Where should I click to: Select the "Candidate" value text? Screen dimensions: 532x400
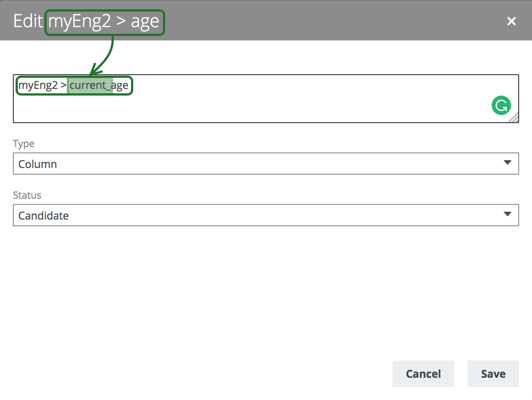(x=44, y=216)
